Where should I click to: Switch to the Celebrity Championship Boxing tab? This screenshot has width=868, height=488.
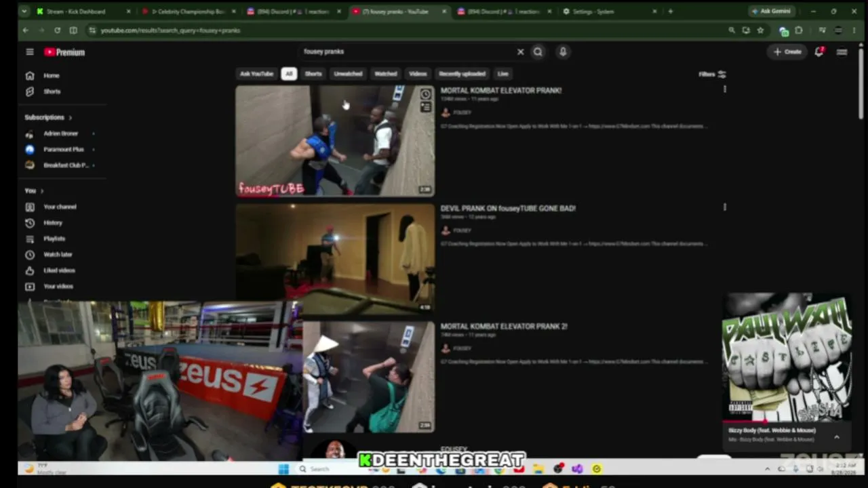click(x=187, y=12)
